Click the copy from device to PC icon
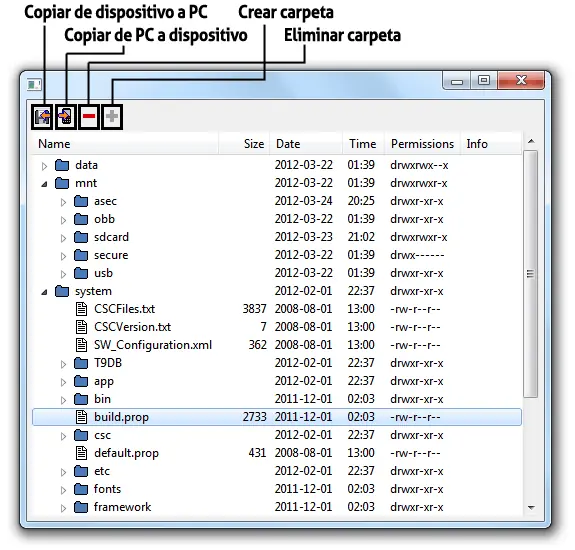The width and height of the screenshot is (575, 550). [42, 117]
